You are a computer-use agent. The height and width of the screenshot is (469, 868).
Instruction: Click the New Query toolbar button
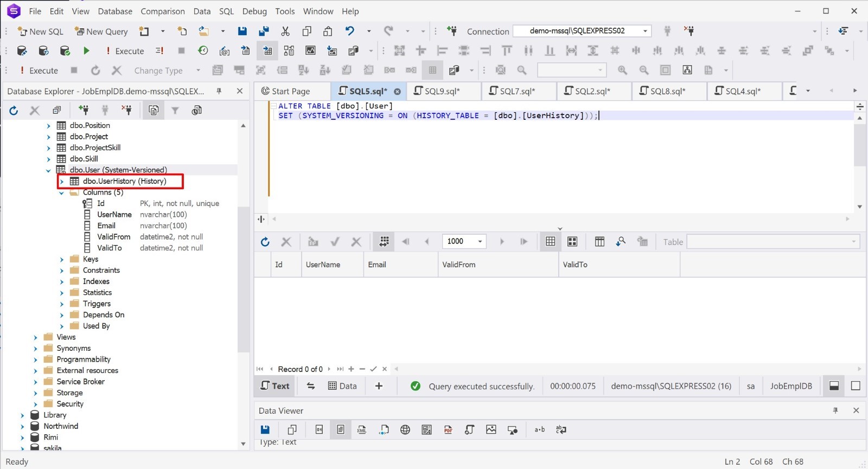point(101,31)
